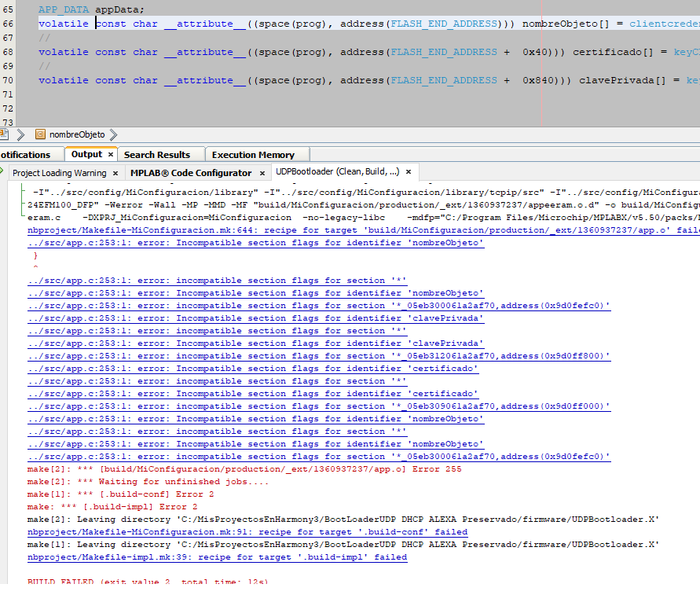Click 'APP_DATA appData;' code line

pyautogui.click(x=91, y=9)
